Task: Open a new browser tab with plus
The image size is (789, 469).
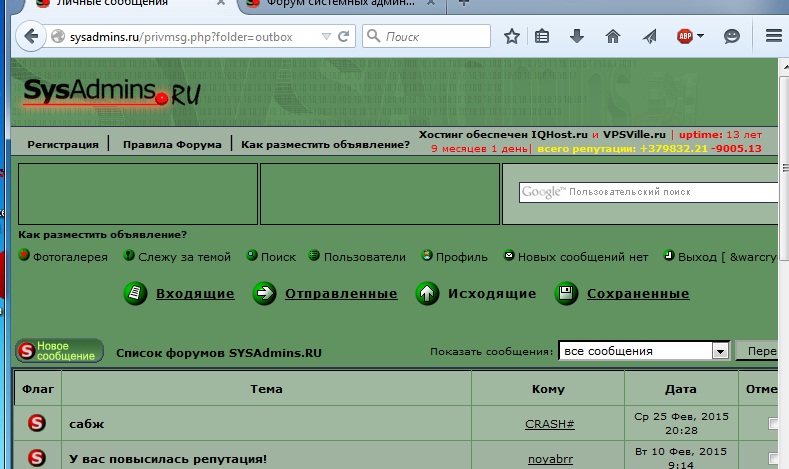Action: [464, 4]
